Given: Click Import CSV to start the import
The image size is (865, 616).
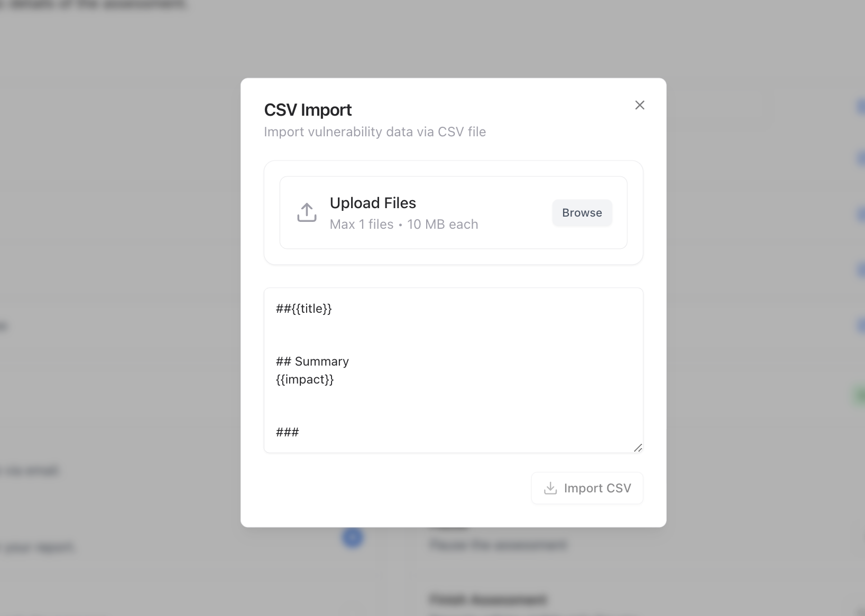Looking at the screenshot, I should (587, 488).
